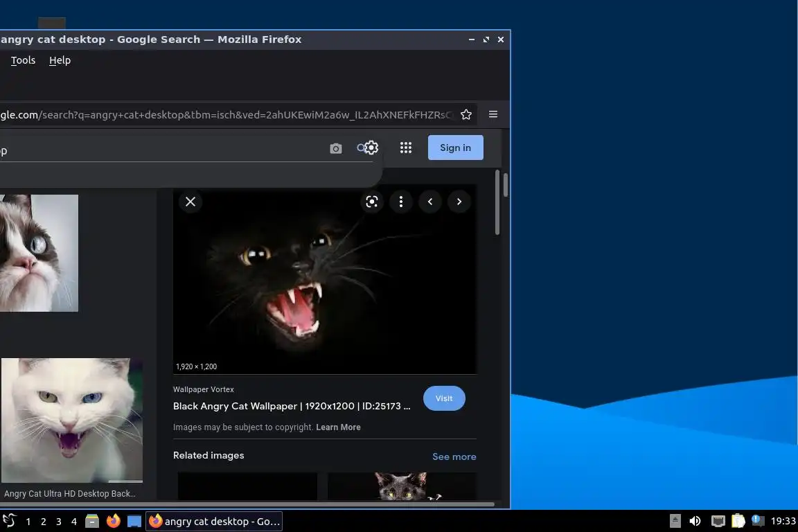Sign in to Google account
The image size is (798, 532).
point(456,148)
